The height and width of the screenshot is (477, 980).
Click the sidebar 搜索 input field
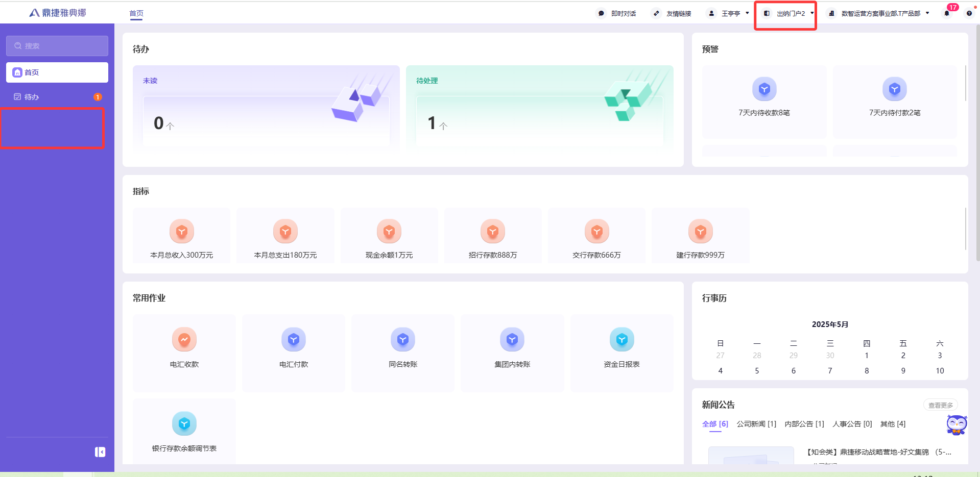[57, 46]
